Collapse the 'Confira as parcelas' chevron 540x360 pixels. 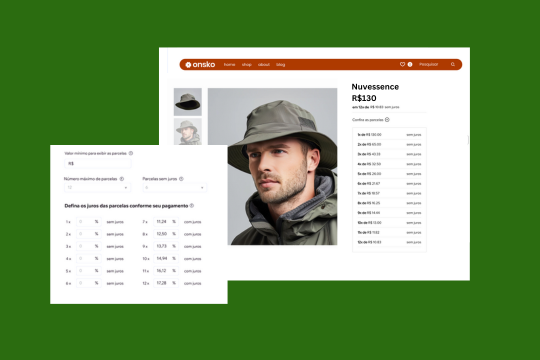tap(387, 120)
